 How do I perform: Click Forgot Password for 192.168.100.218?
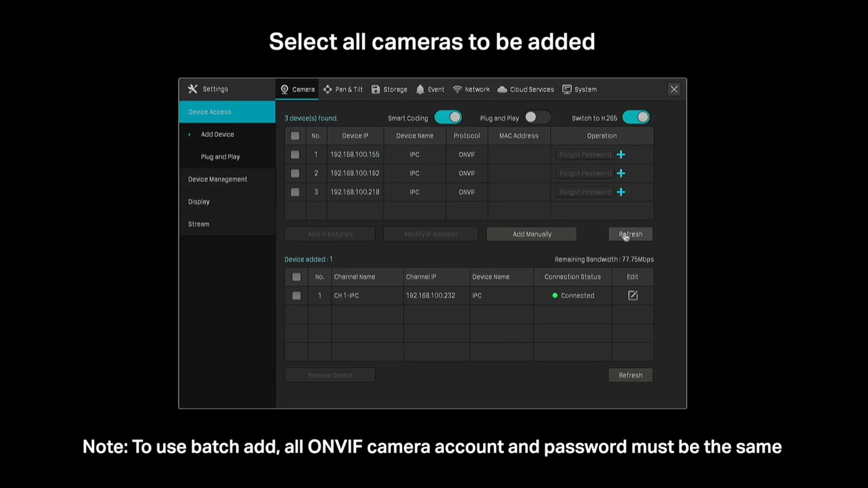[585, 192]
